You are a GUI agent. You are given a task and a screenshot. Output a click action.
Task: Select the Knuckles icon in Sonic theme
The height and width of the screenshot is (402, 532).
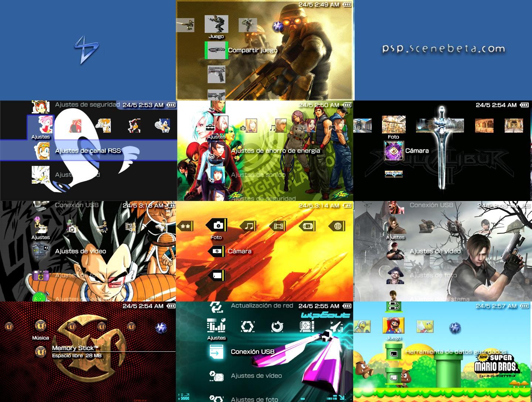[x=76, y=126]
